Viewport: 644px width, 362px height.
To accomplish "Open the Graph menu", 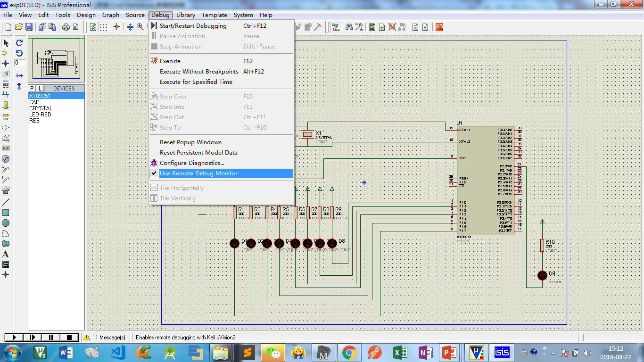I will pyautogui.click(x=111, y=15).
